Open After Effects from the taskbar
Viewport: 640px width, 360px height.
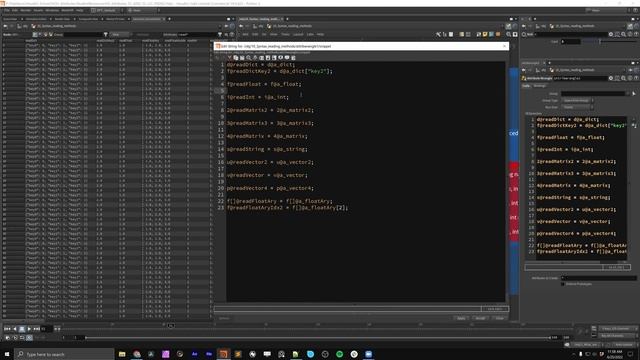pyautogui.click(x=195, y=354)
